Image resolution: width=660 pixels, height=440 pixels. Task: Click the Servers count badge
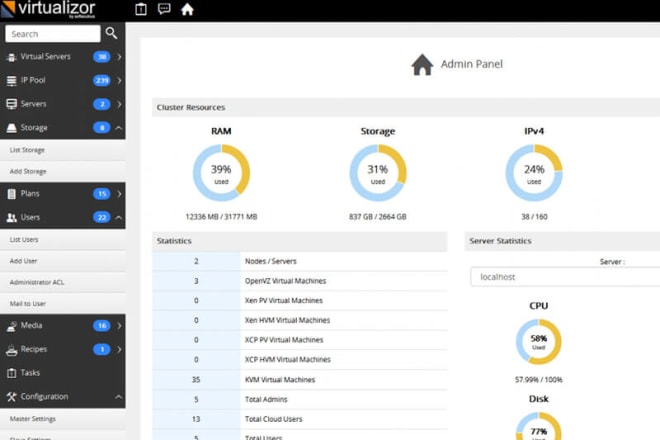[x=101, y=104]
